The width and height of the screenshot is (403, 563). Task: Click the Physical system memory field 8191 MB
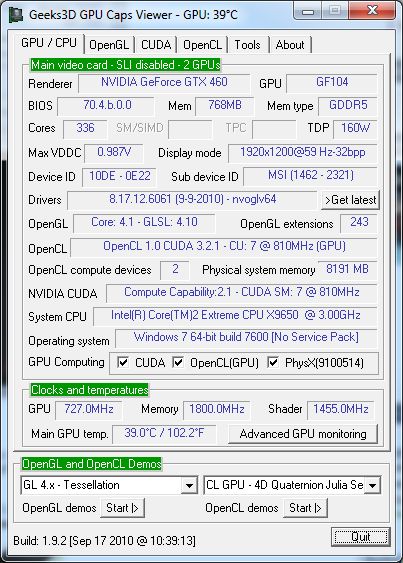click(347, 270)
